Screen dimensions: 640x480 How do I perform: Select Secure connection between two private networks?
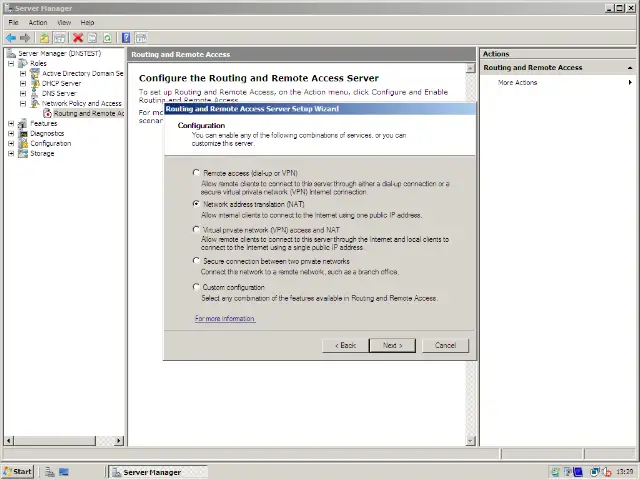click(196, 260)
